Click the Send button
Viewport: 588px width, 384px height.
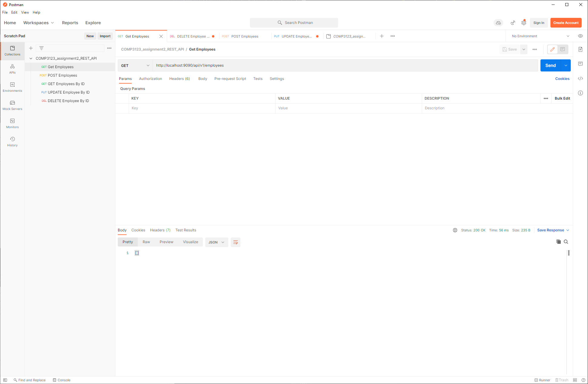551,65
